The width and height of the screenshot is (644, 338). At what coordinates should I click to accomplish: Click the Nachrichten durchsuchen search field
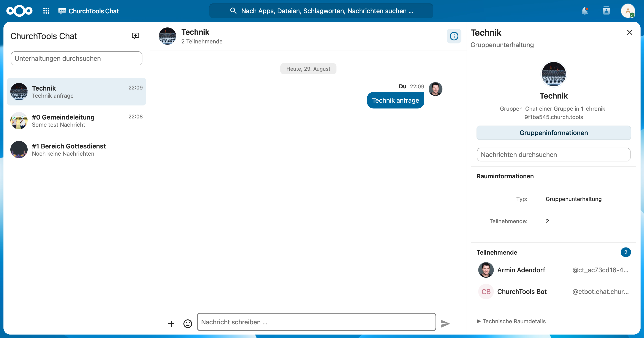[554, 155]
